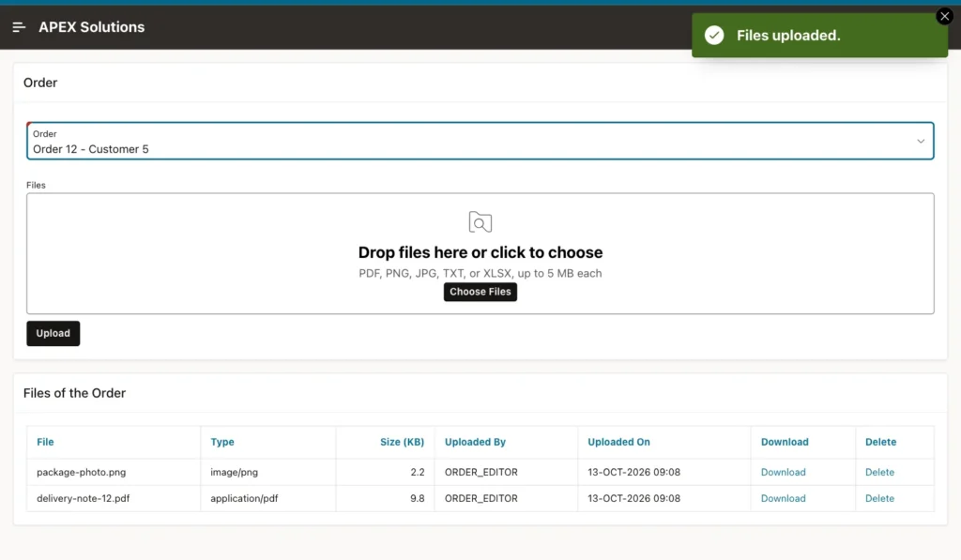Expand the Order dropdown chevron
Screen dimensions: 961x560
coord(921,142)
